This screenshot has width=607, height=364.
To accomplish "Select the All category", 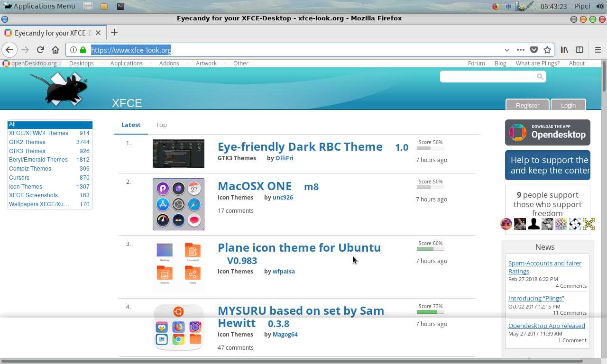I will click(50, 125).
